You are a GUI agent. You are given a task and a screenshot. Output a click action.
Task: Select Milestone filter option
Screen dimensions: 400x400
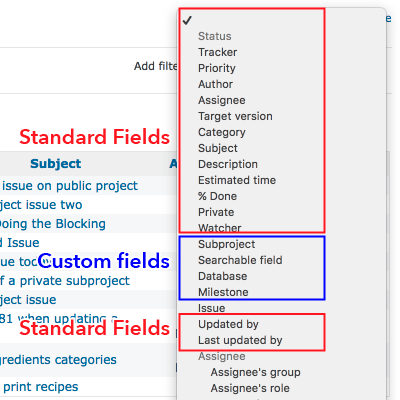point(223,292)
